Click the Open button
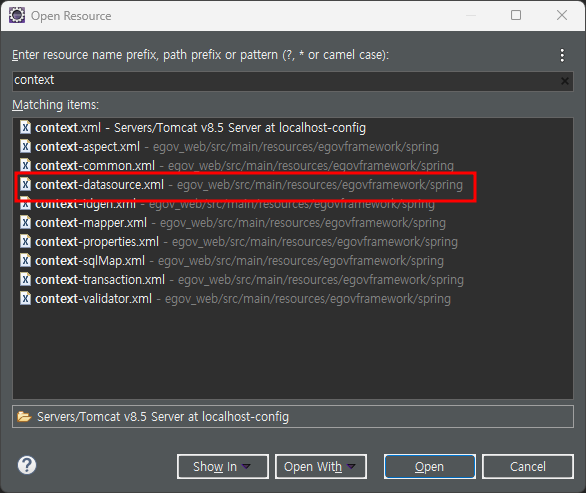Screen dimensions: 586x493 pos(430,466)
